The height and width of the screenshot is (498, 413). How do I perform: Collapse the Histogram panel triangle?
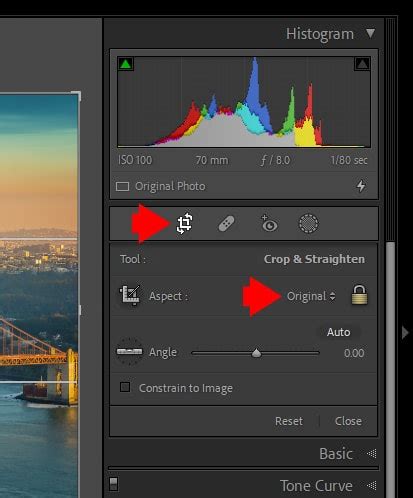point(370,33)
